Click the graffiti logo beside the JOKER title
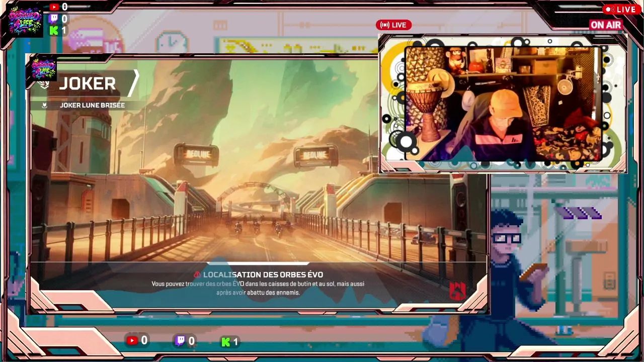This screenshot has height=362, width=644. (44, 69)
